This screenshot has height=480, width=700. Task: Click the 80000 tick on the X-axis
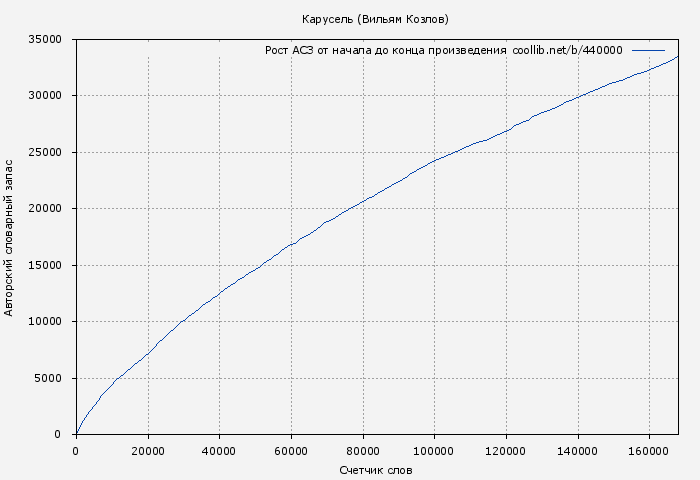coord(362,450)
